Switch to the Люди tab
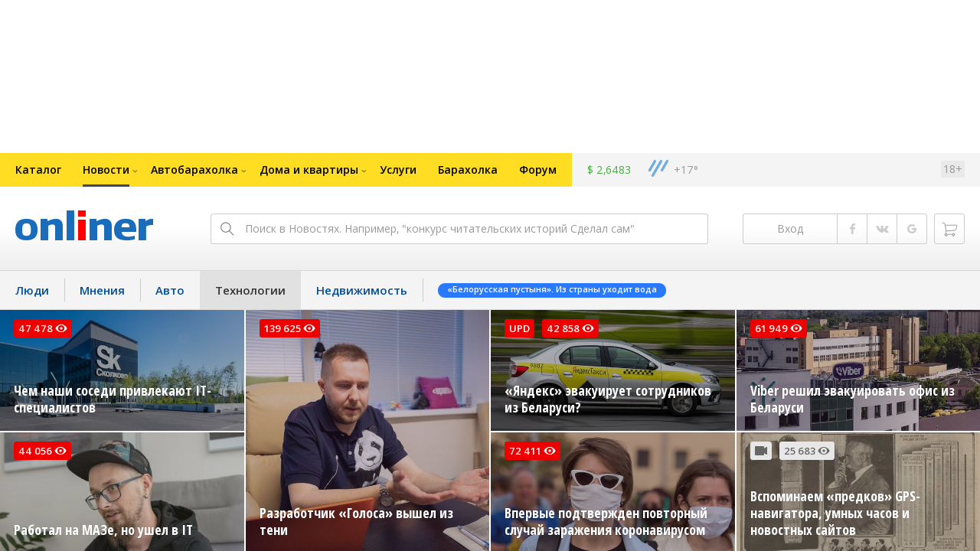Viewport: 980px width, 551px height. (x=32, y=290)
